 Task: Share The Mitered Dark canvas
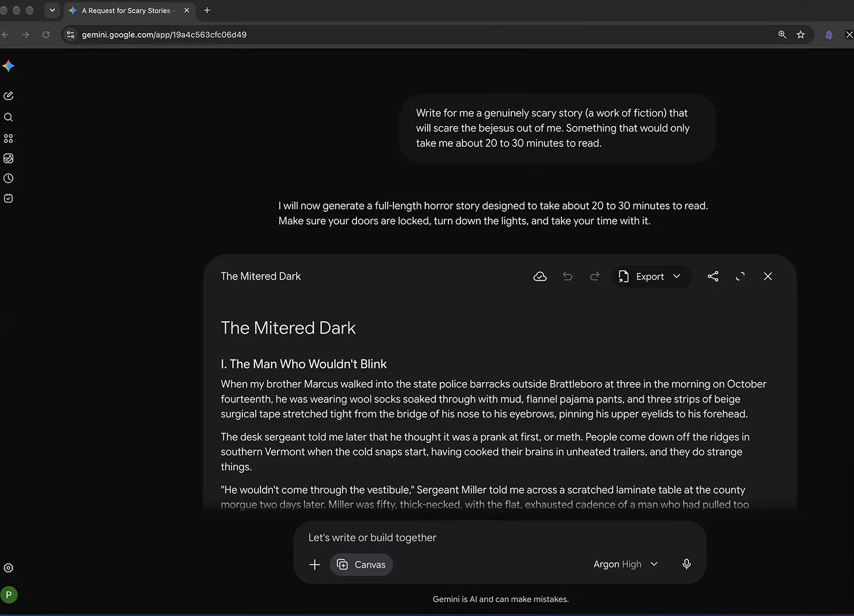click(713, 277)
